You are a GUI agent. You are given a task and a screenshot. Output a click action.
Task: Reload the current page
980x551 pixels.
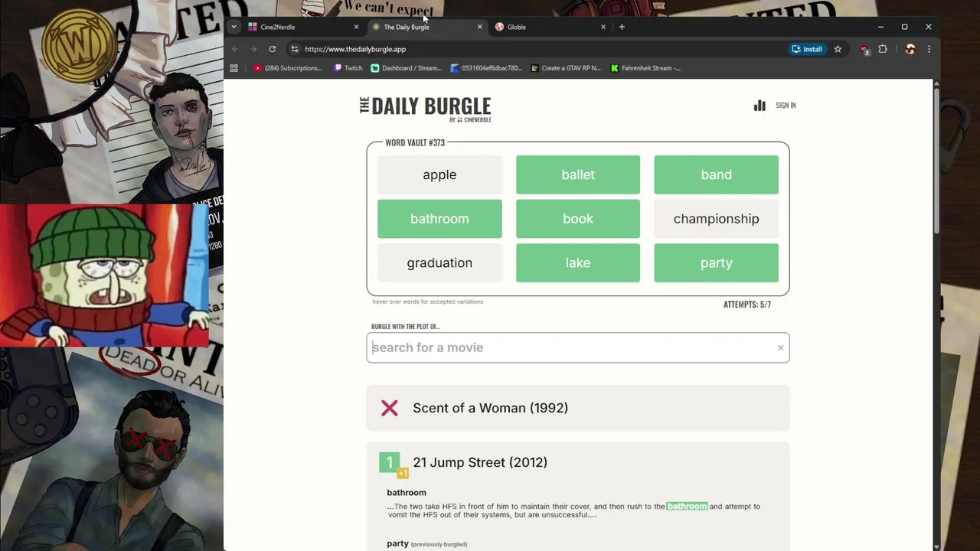tap(272, 49)
